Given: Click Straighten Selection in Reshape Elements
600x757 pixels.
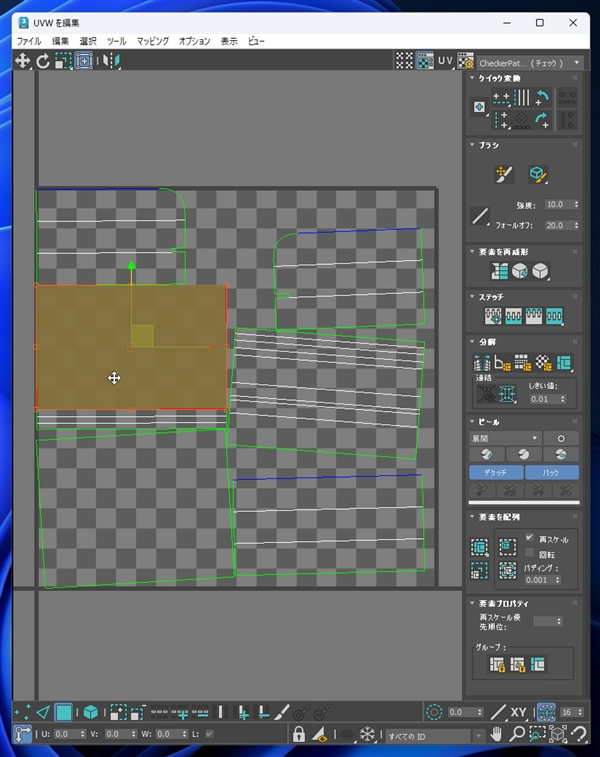Looking at the screenshot, I should click(500, 271).
